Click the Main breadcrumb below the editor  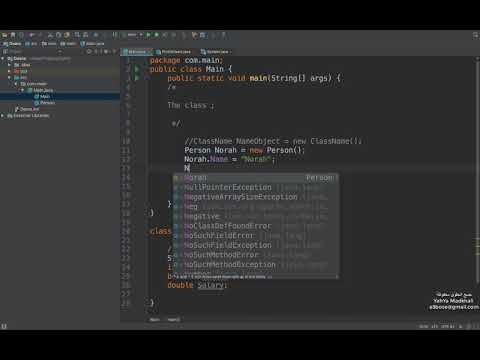[154, 320]
